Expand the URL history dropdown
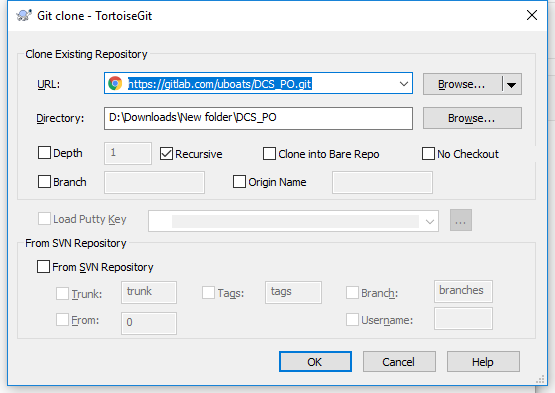 [404, 84]
